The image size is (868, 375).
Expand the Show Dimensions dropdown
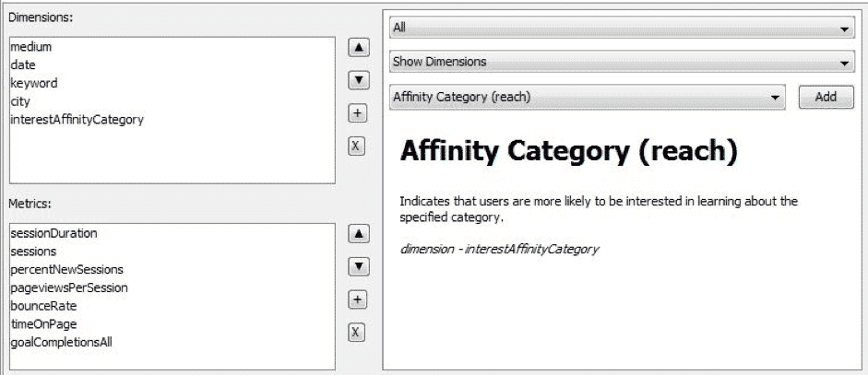pyautogui.click(x=622, y=63)
